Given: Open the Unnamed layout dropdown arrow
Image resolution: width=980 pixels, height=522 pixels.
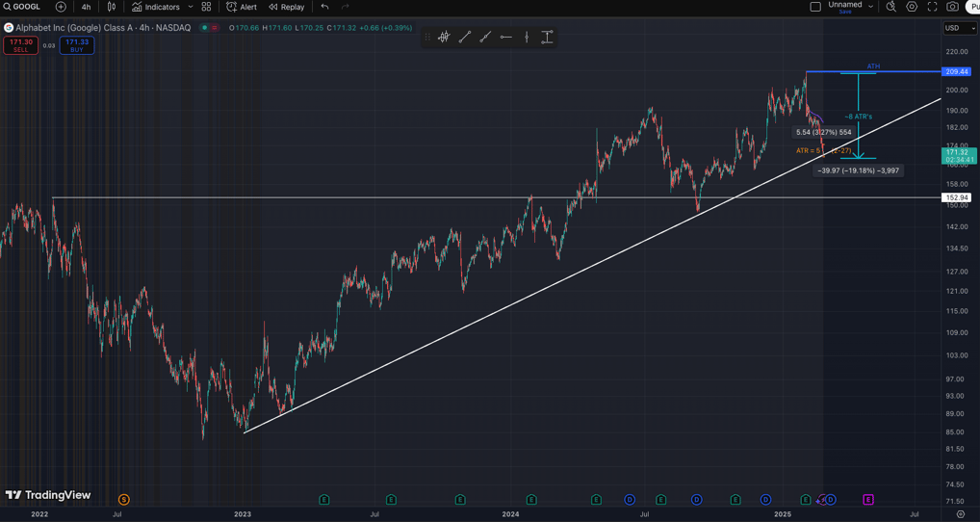Looking at the screenshot, I should coord(871,7).
